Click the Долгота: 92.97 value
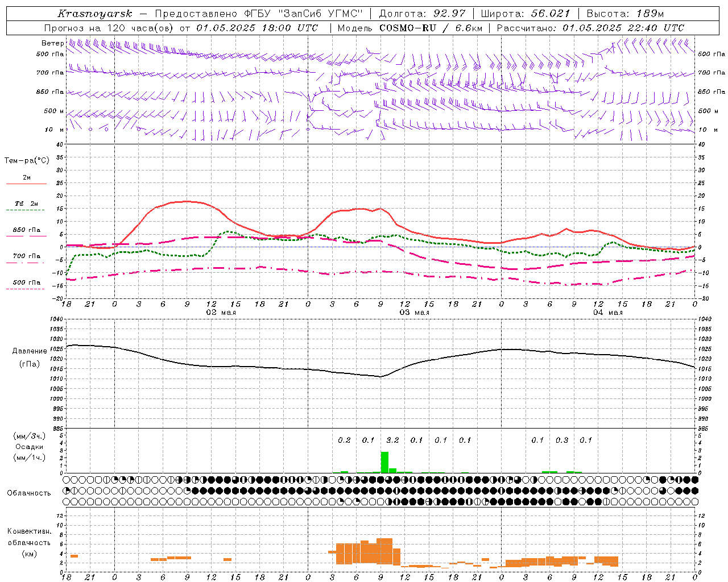 click(422, 14)
